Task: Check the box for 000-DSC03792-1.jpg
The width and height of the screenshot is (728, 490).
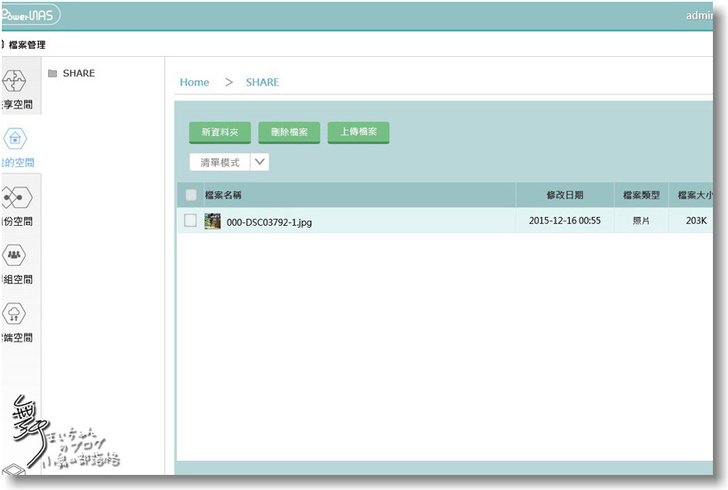Action: click(191, 221)
